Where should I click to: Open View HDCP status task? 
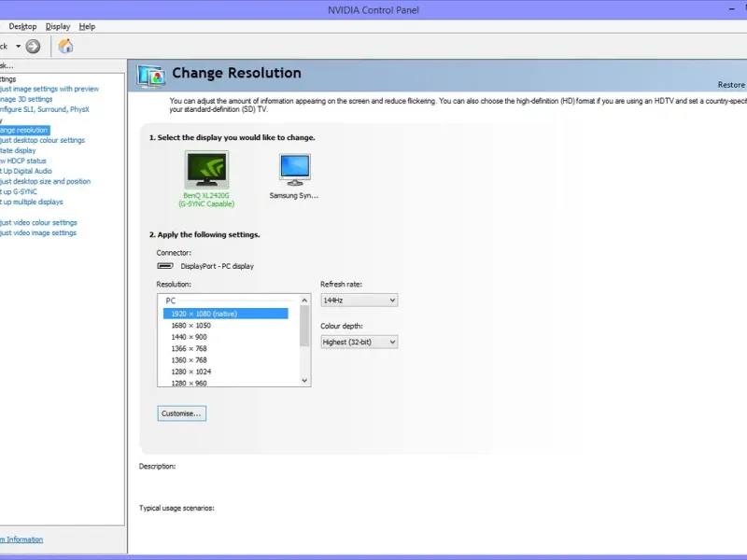(x=23, y=161)
